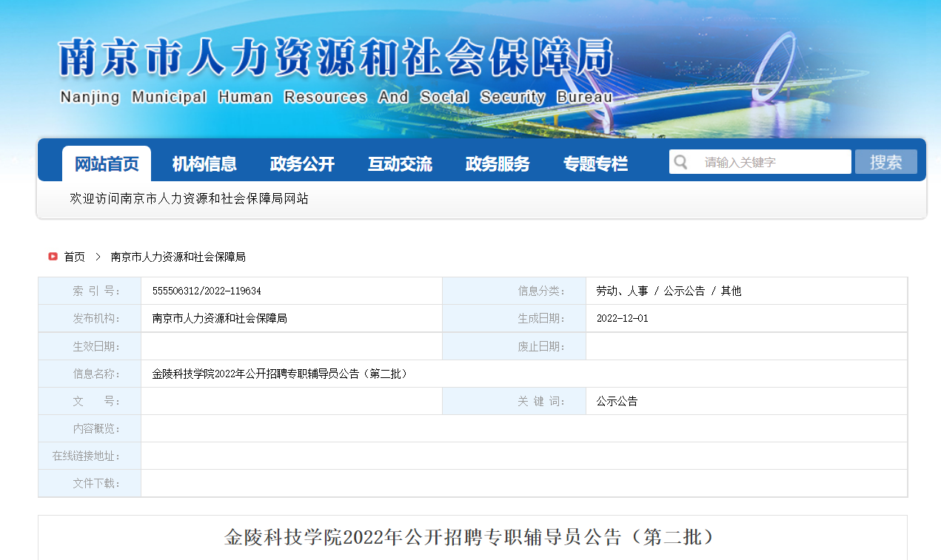Click the article heading 金陵科技学院2022年公开招聘专职辅导员公告

click(x=472, y=537)
